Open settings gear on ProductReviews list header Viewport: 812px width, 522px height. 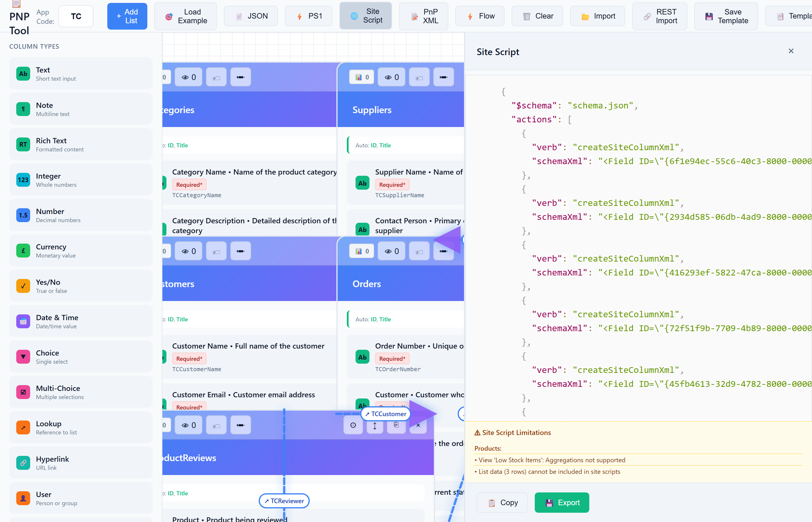353,425
